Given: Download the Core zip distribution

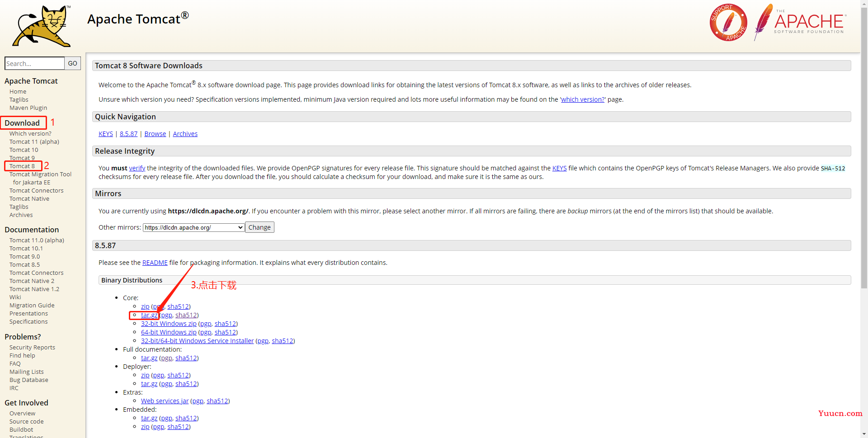Looking at the screenshot, I should click(145, 306).
